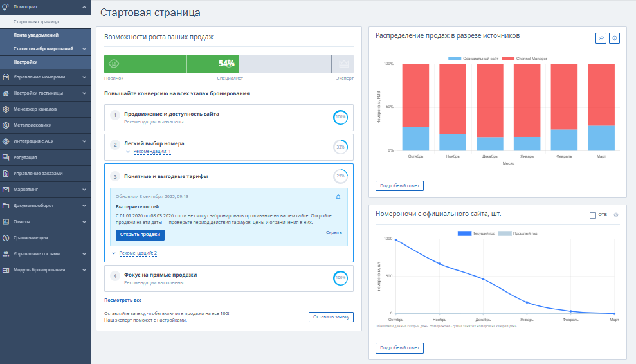Click the 100% circle for Фокус на прямые продажи

tap(340, 278)
